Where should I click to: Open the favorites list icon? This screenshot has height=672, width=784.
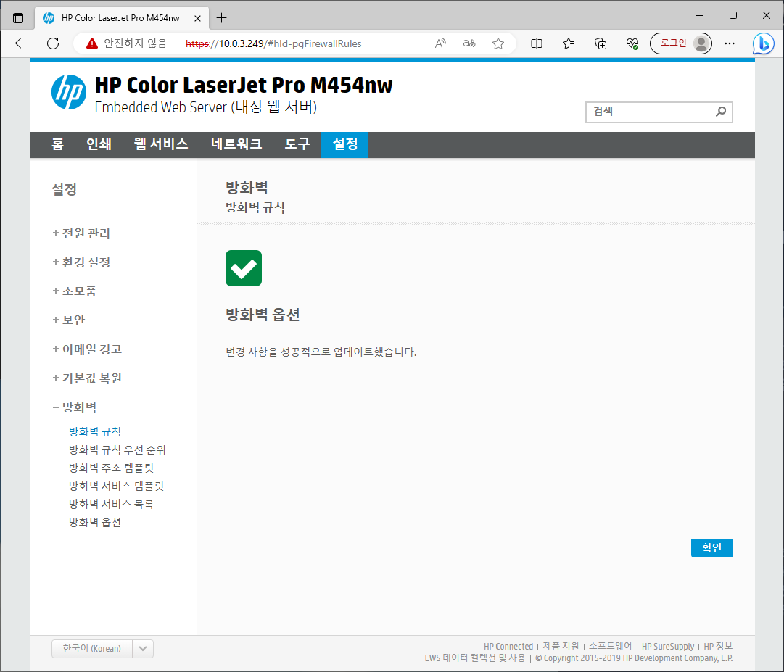[569, 43]
